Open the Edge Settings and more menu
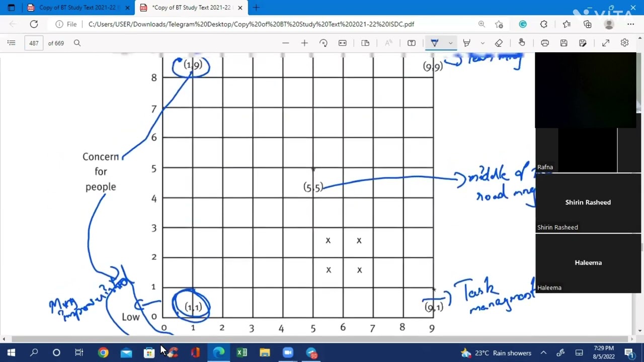Screen dimensions: 644x362 630,24
